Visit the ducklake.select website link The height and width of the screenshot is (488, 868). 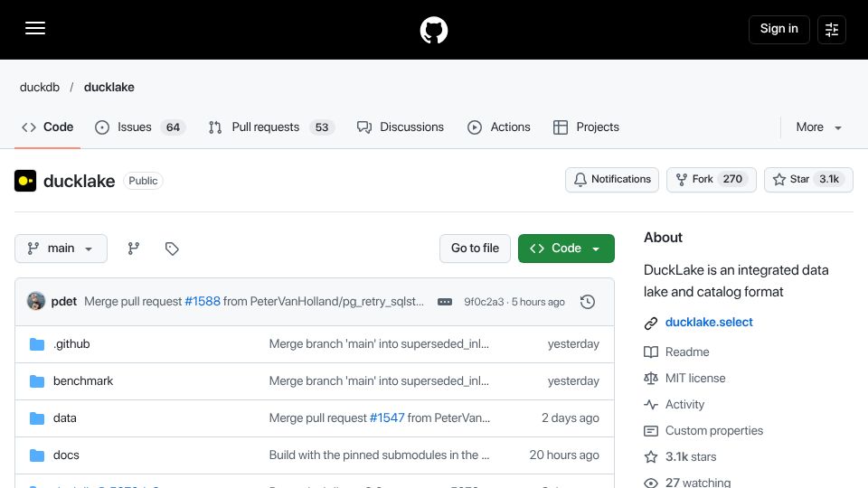[709, 322]
